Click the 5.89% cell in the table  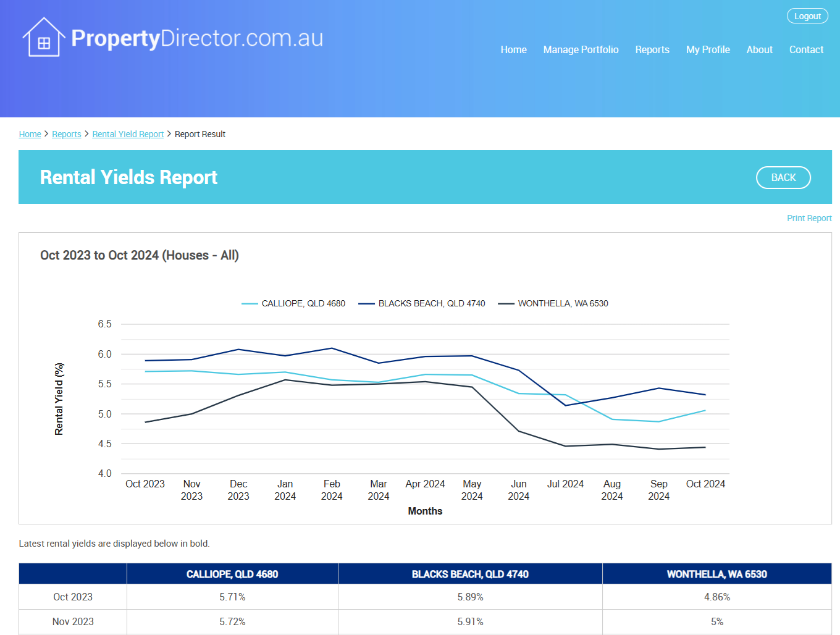pos(470,597)
